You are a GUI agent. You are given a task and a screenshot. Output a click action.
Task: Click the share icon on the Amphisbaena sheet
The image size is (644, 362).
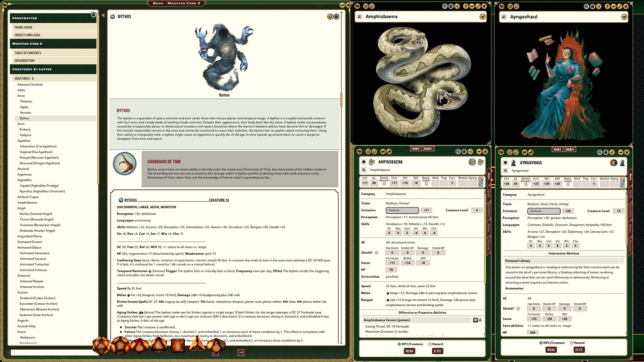(470, 152)
